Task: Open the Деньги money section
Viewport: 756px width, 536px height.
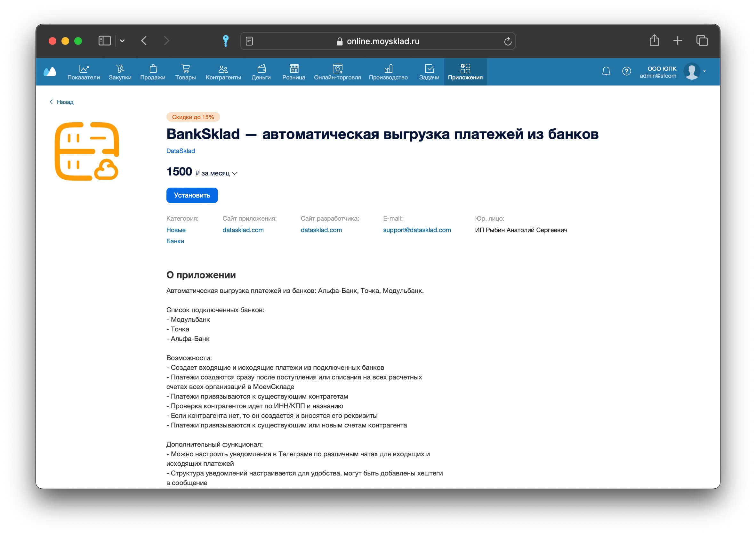Action: tap(261, 72)
